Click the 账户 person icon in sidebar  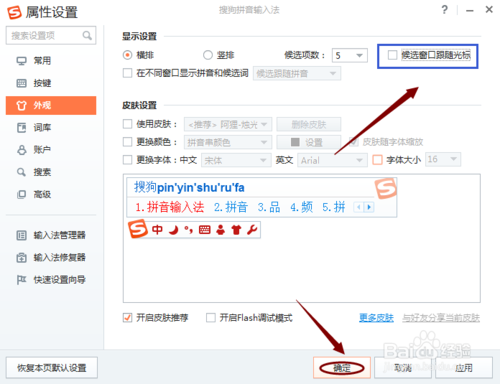(21, 150)
